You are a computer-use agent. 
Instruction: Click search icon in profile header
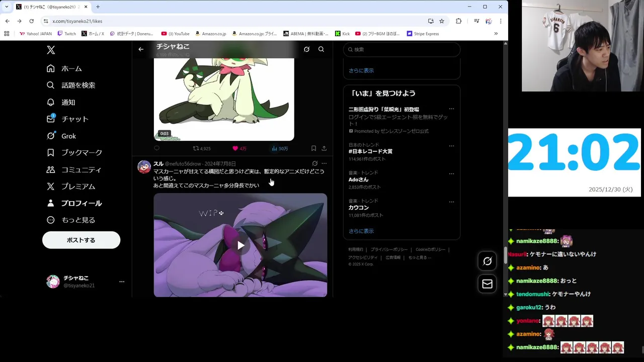click(321, 49)
